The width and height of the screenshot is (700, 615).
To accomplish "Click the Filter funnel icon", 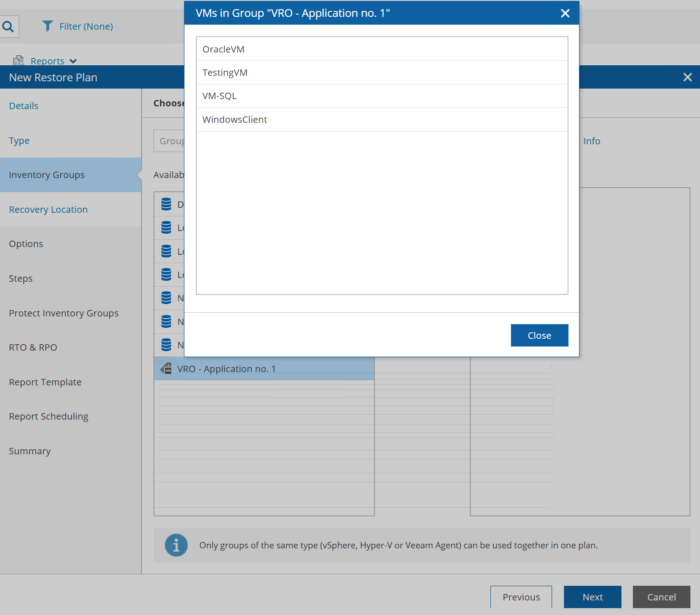I will point(47,26).
